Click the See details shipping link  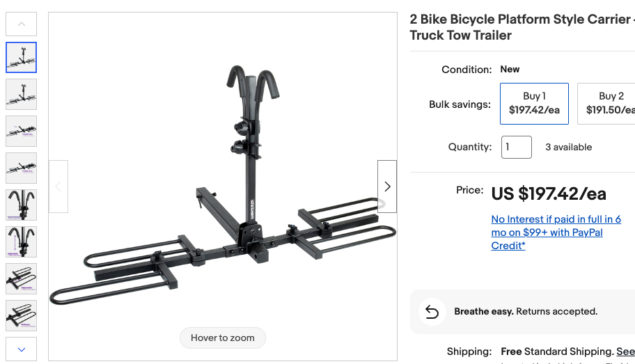click(625, 351)
